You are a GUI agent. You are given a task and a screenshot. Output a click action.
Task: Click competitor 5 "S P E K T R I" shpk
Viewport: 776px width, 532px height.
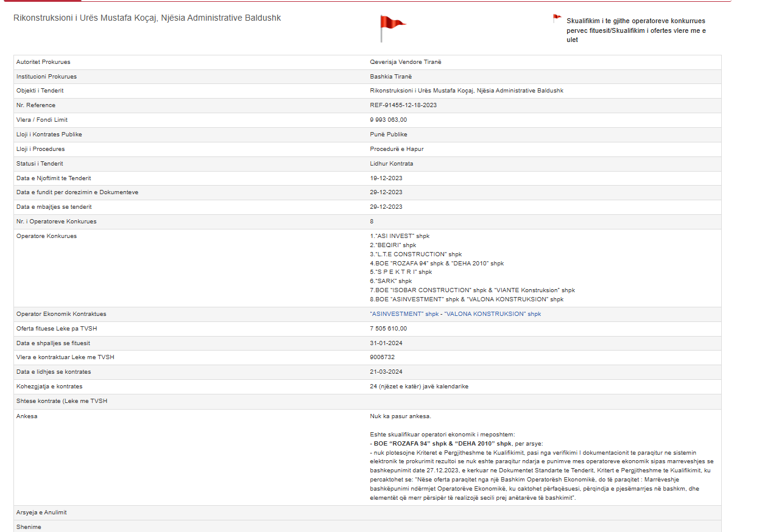click(401, 272)
